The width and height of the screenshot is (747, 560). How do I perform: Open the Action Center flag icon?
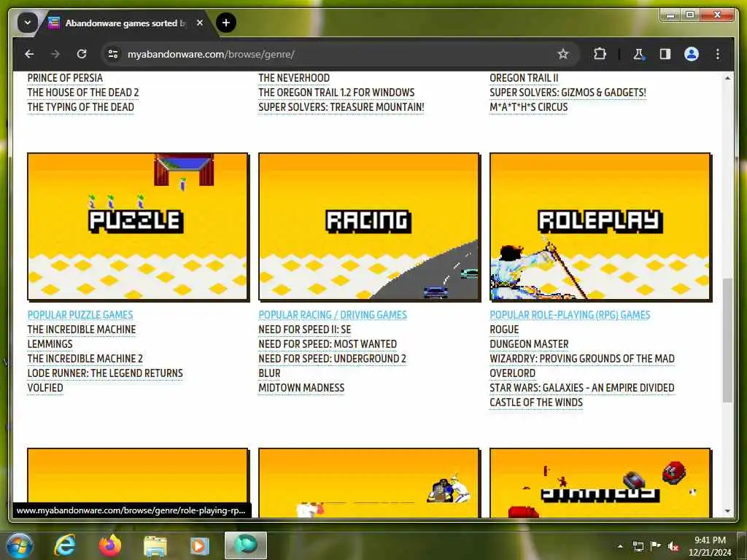click(656, 546)
